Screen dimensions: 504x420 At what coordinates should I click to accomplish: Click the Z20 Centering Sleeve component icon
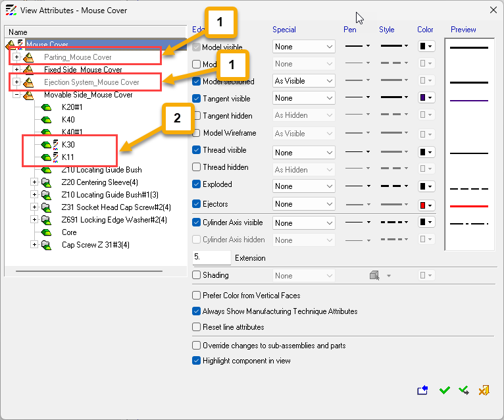(x=46, y=182)
